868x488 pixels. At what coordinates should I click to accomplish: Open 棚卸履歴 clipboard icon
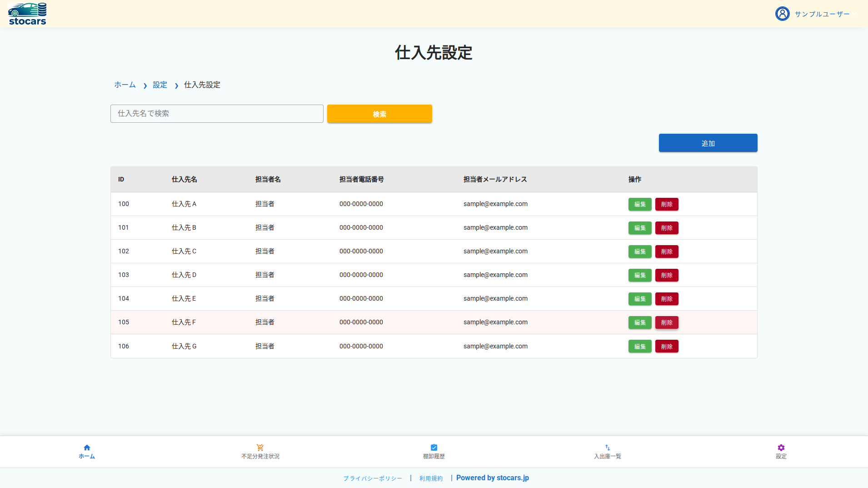tap(434, 448)
